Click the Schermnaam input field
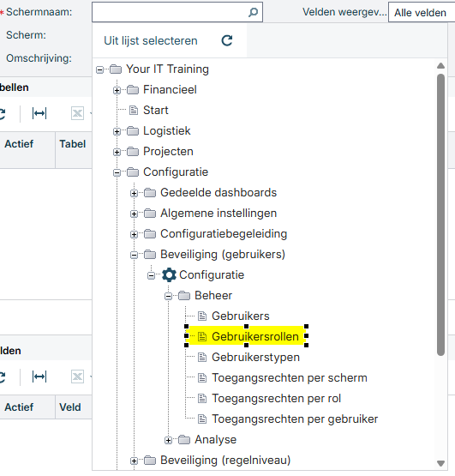455x476 pixels. pos(177,12)
